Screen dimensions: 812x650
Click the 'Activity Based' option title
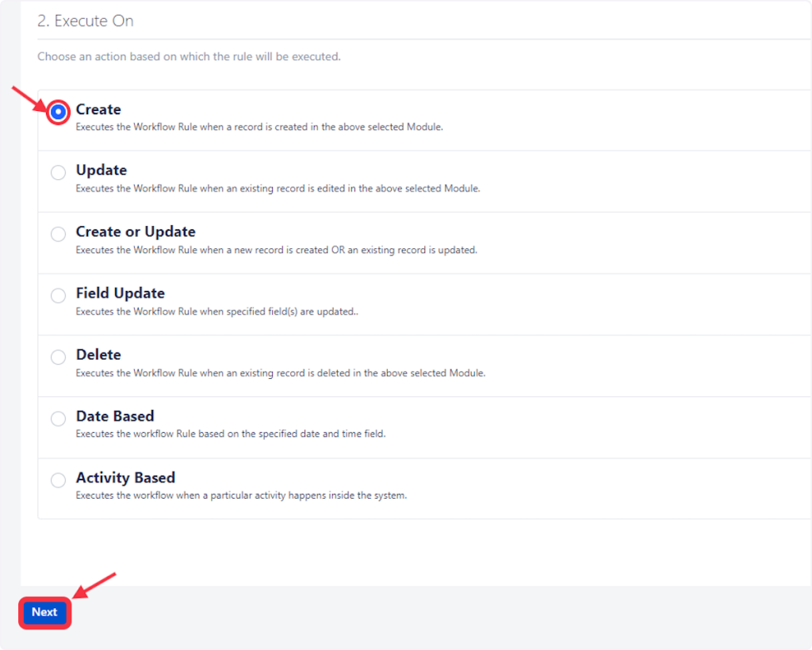pos(125,478)
